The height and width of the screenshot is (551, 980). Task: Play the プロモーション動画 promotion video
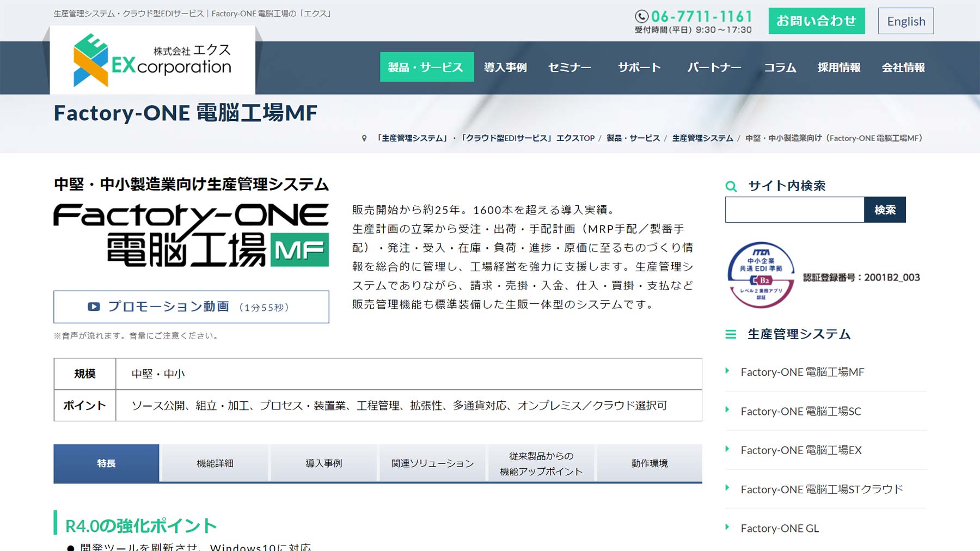(191, 307)
